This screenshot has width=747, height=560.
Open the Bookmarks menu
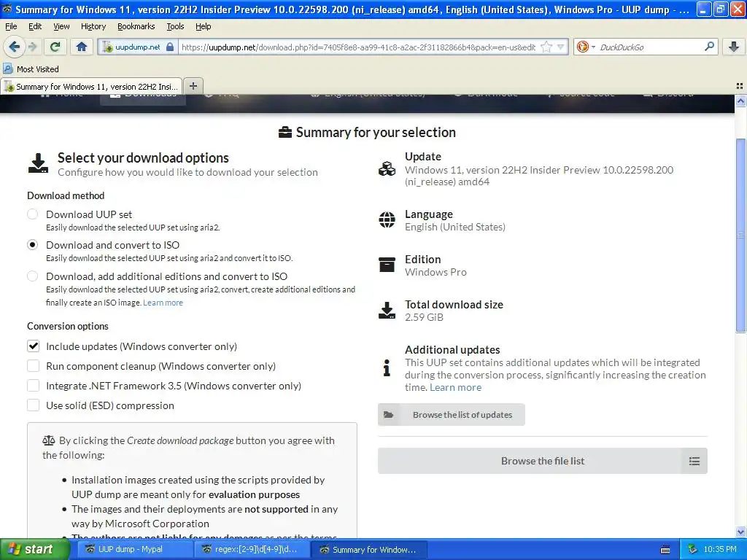pyautogui.click(x=136, y=26)
